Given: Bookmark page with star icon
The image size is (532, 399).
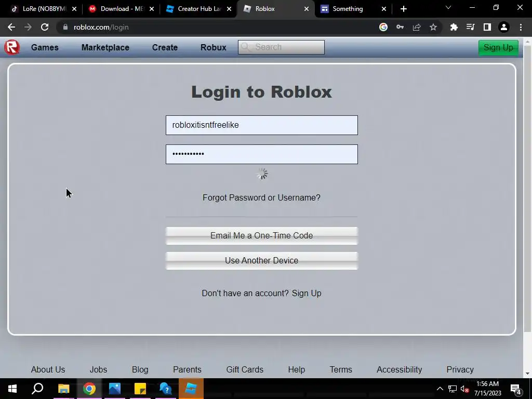Looking at the screenshot, I should (433, 27).
